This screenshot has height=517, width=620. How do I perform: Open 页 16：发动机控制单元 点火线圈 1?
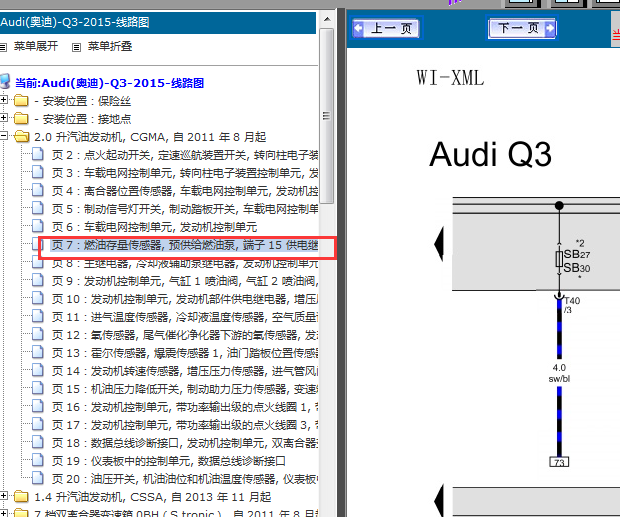point(185,407)
